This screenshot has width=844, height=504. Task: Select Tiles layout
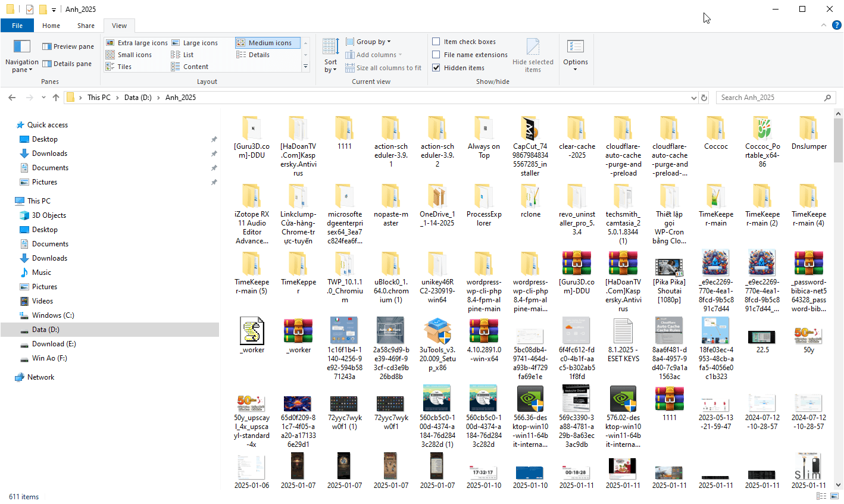point(118,67)
